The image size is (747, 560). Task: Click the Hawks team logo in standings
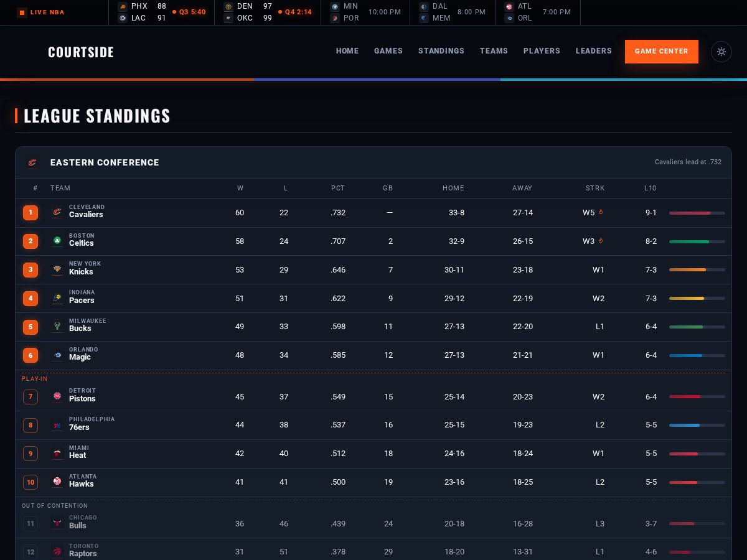(x=57, y=482)
